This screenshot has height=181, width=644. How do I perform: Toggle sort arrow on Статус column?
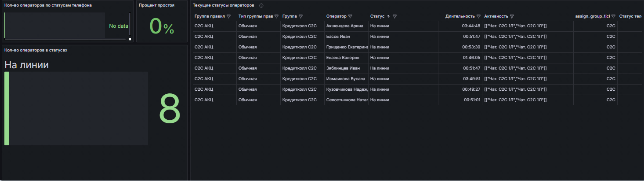point(388,16)
